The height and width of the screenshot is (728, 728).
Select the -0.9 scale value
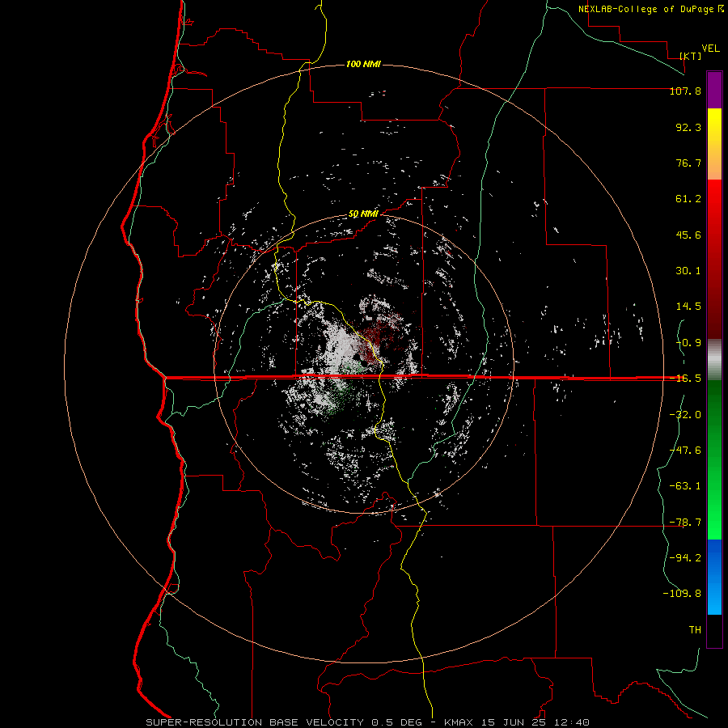[688, 343]
